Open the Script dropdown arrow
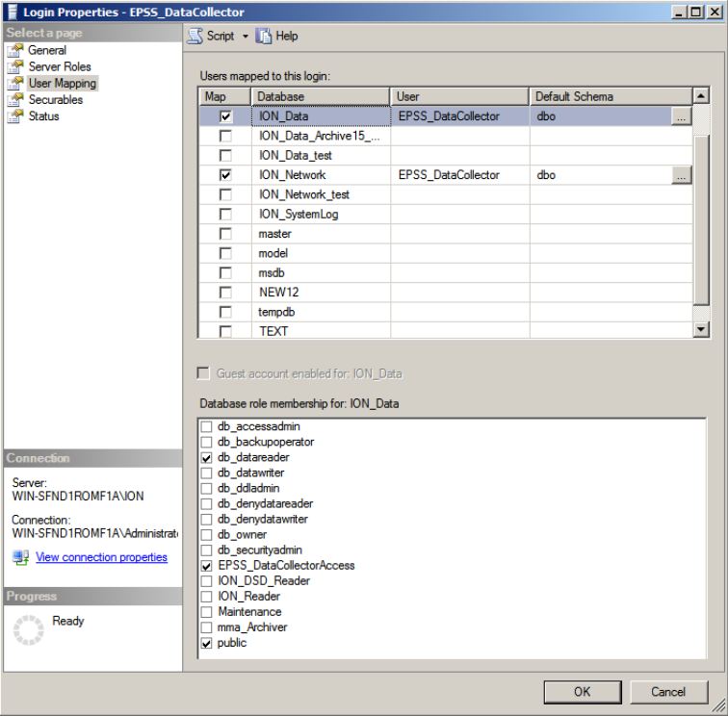 point(246,37)
